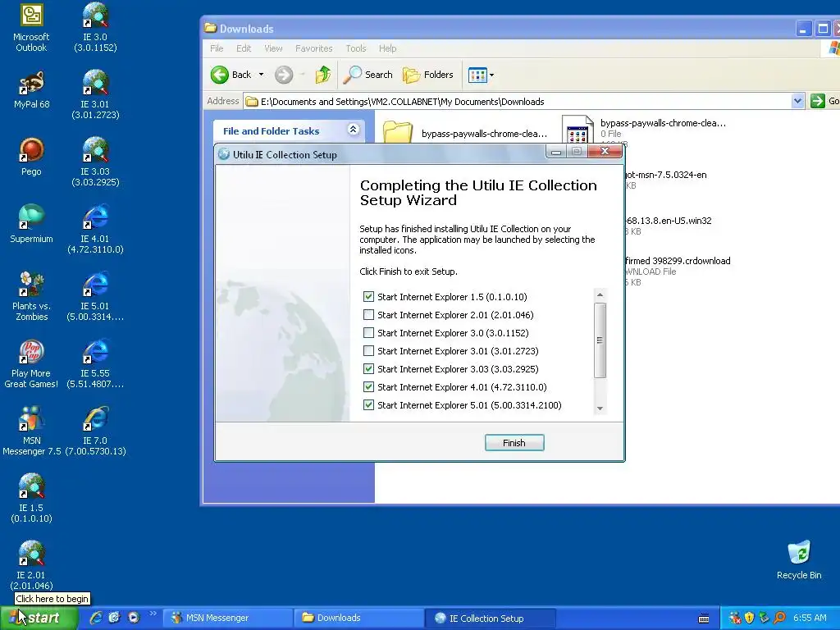Select the IE 4.01 desktop shortcut

95,229
